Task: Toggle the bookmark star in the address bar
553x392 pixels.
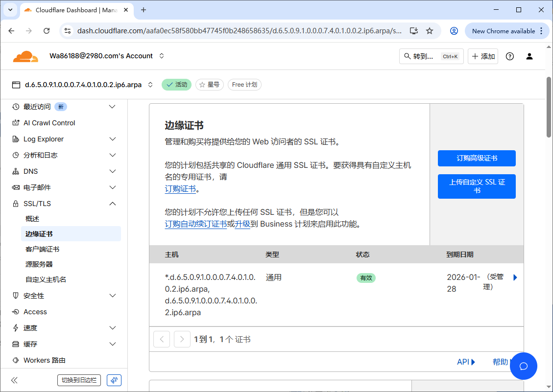Action: (430, 31)
